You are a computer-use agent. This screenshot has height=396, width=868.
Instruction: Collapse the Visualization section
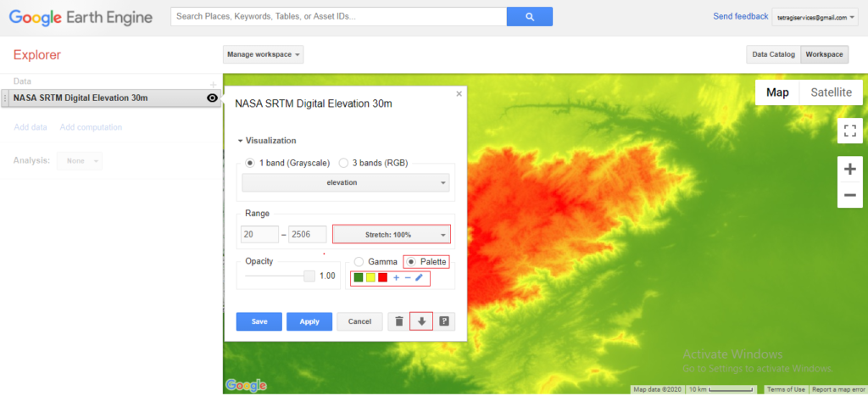(x=267, y=141)
